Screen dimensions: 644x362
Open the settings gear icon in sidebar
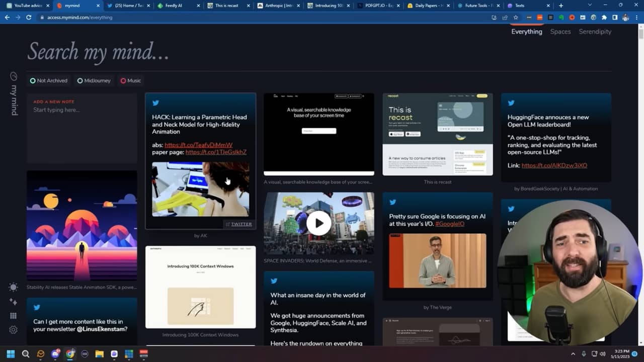[x=14, y=330]
